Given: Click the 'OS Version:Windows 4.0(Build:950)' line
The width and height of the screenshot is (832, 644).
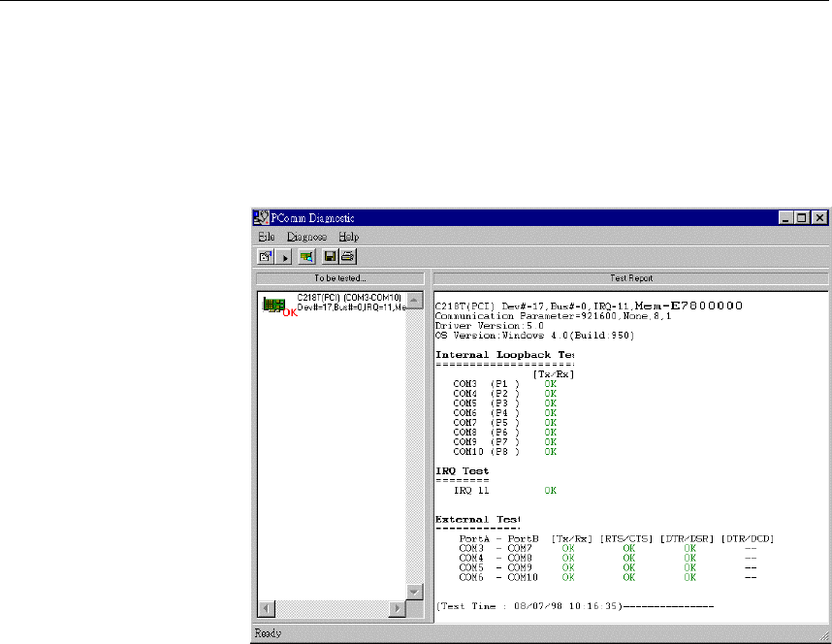Looking at the screenshot, I should click(534, 336).
